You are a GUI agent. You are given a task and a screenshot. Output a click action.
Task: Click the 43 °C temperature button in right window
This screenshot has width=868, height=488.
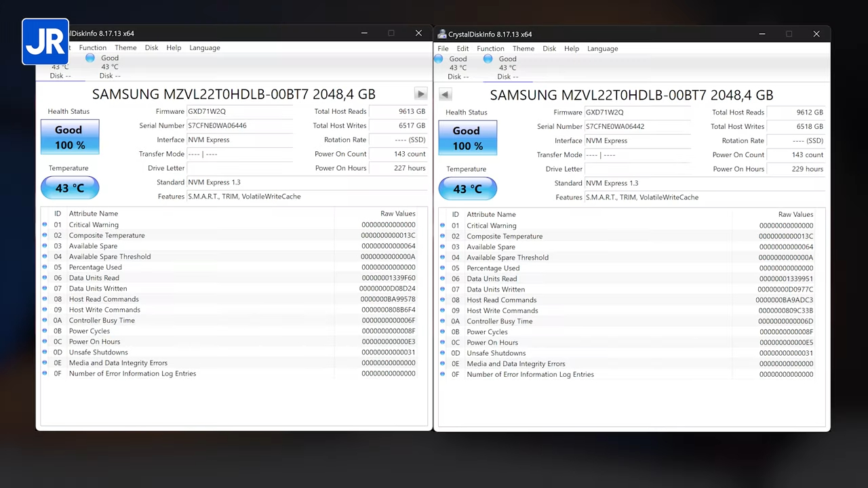coord(467,188)
